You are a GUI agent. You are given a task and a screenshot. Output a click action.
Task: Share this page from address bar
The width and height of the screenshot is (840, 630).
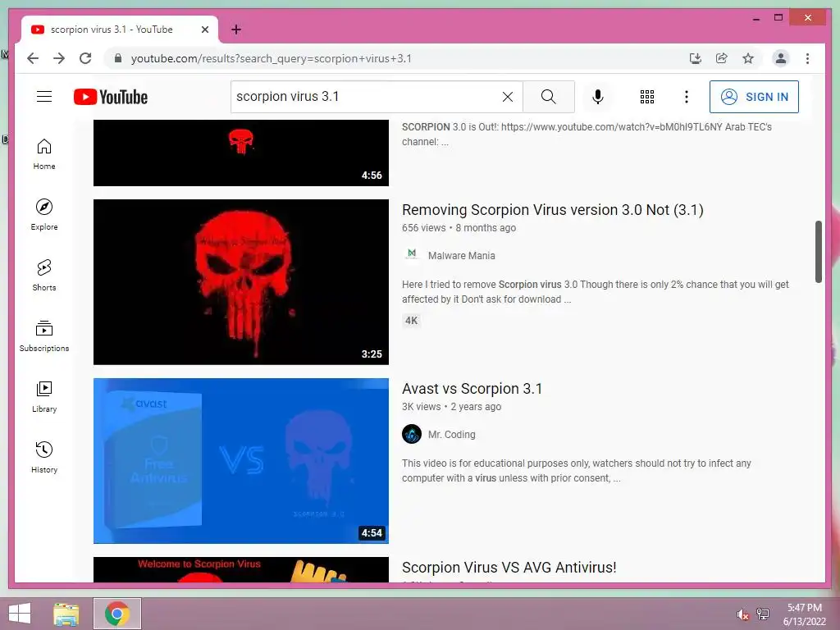pos(722,58)
